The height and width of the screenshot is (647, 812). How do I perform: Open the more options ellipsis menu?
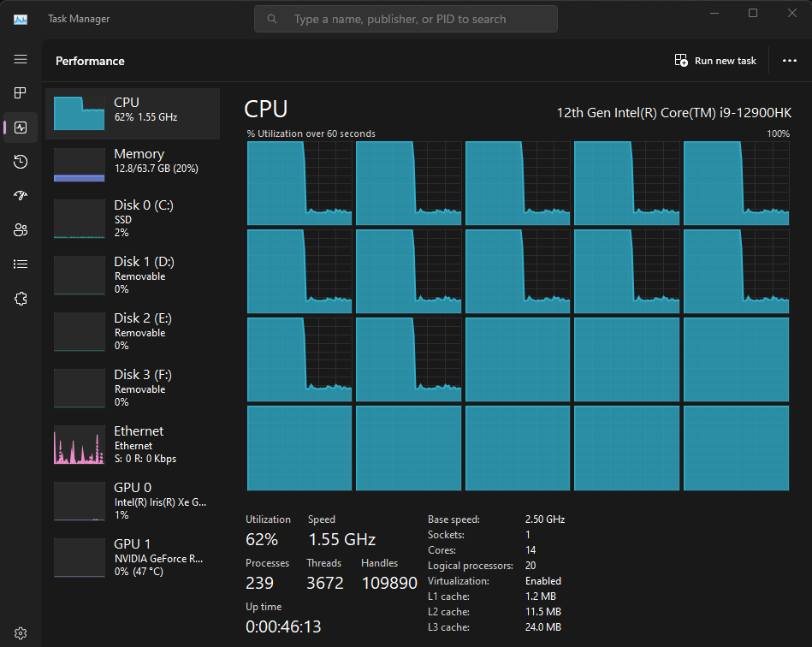click(x=789, y=60)
